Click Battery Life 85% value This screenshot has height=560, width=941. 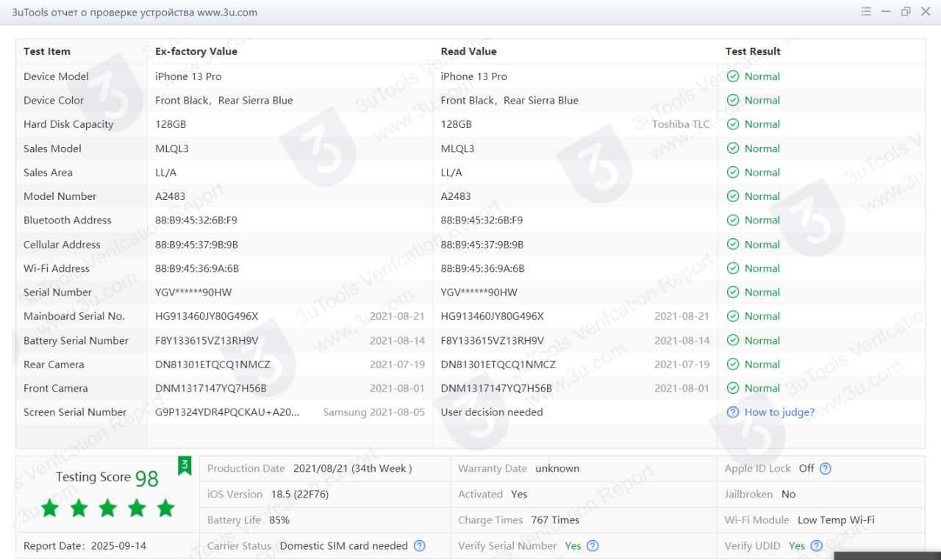coord(279,520)
